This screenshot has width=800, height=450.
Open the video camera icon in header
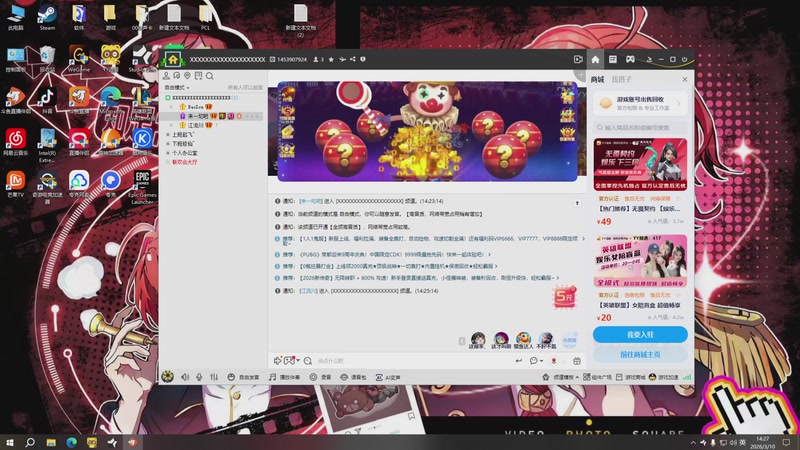point(578,59)
